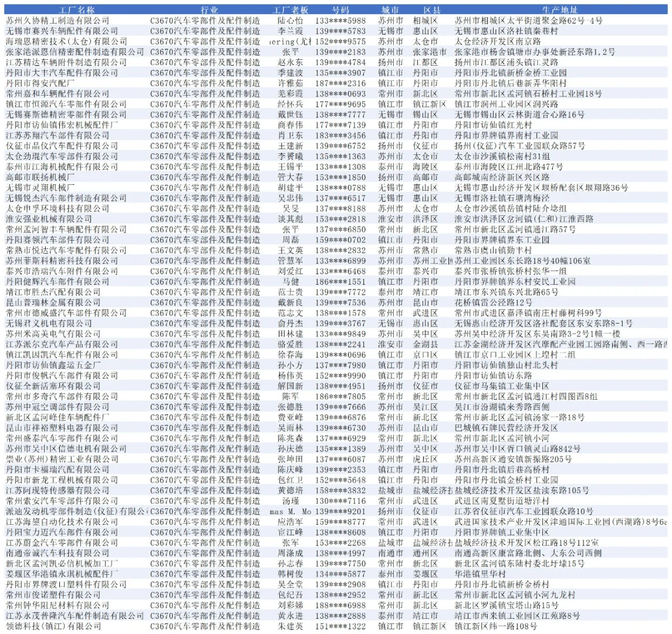Select owner name cell '朱建英'
Viewport: 672px width, 634px height.
point(290,626)
